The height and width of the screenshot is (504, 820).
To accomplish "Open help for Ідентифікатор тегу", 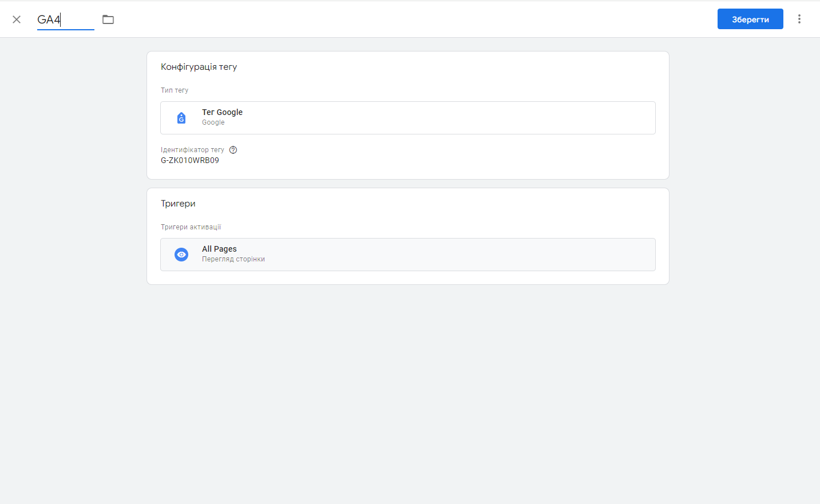I will [x=233, y=150].
